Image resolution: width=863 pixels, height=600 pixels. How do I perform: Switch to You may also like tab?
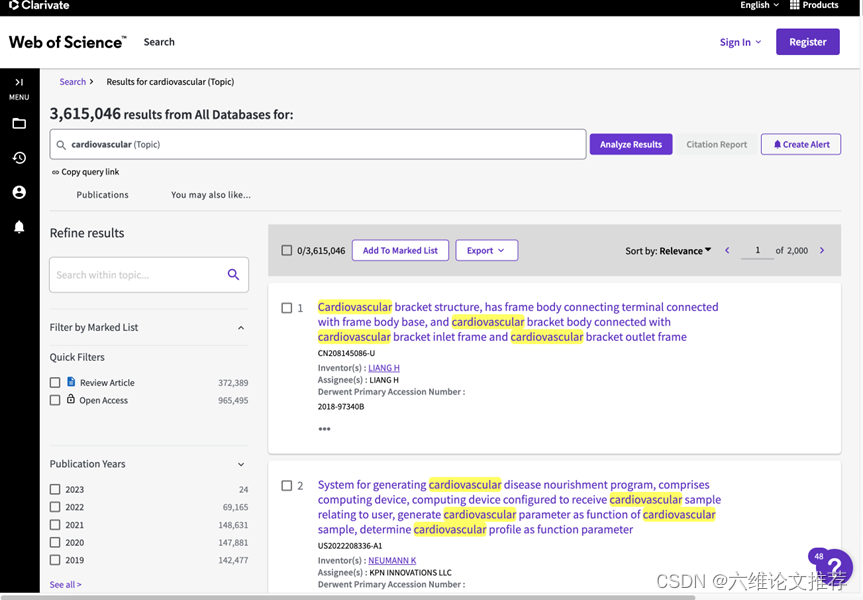click(x=211, y=195)
